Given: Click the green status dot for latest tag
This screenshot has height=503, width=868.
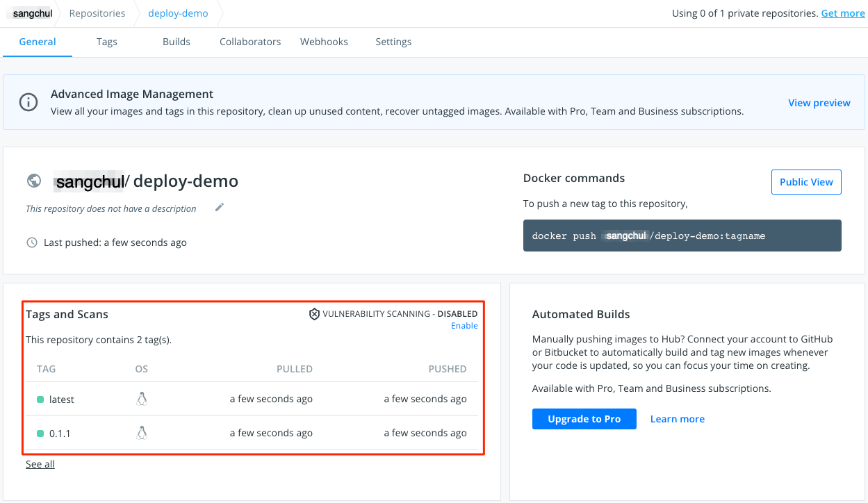Looking at the screenshot, I should click(40, 399).
